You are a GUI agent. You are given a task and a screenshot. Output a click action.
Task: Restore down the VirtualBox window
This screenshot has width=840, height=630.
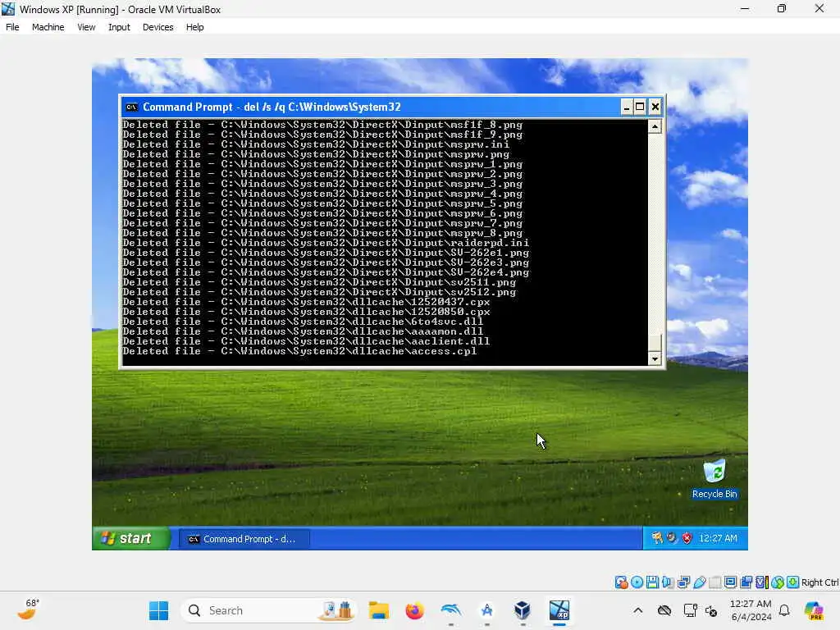(782, 8)
